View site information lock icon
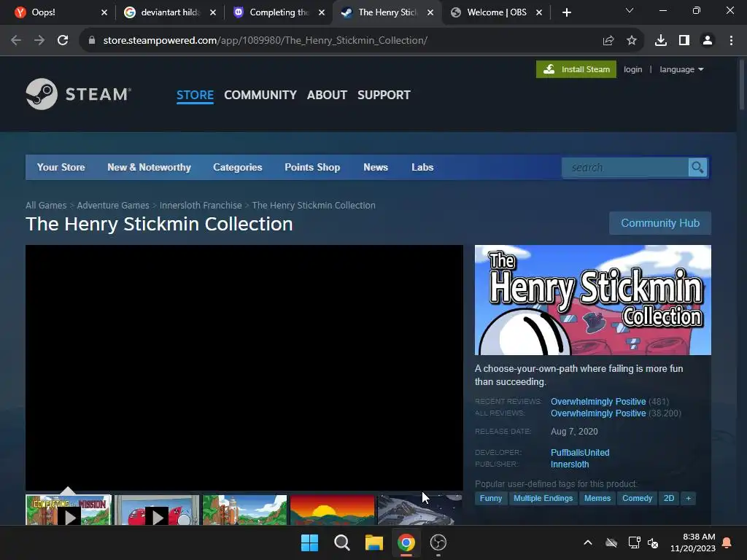Viewport: 747px width, 560px height. coord(92,41)
